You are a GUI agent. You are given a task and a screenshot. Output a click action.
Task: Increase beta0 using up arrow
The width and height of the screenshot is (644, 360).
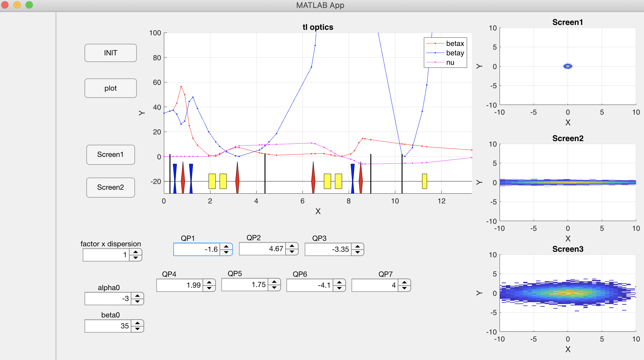pyautogui.click(x=137, y=323)
